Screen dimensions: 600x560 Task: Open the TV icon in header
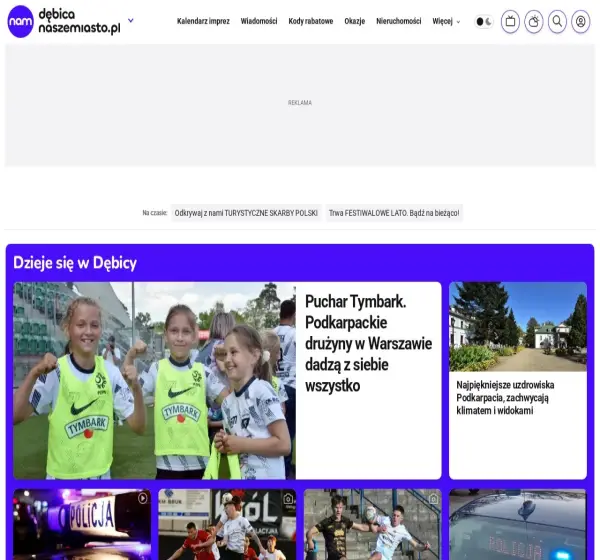510,21
